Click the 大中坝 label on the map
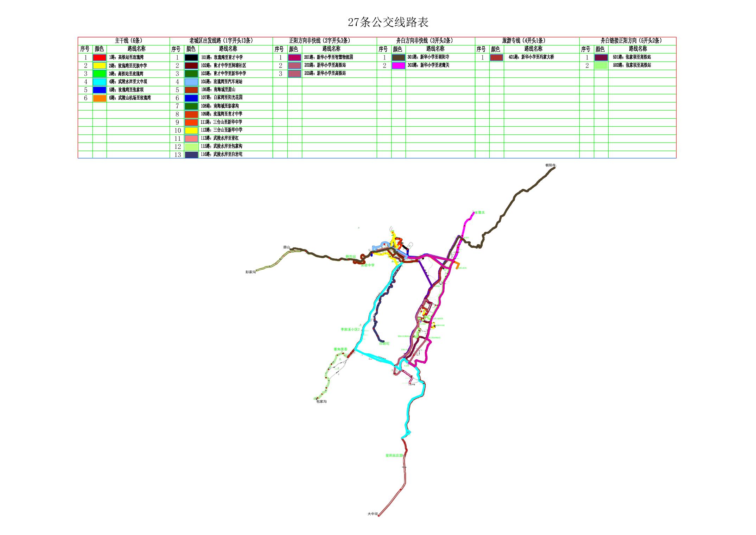This screenshot has width=756, height=535. pyautogui.click(x=373, y=514)
